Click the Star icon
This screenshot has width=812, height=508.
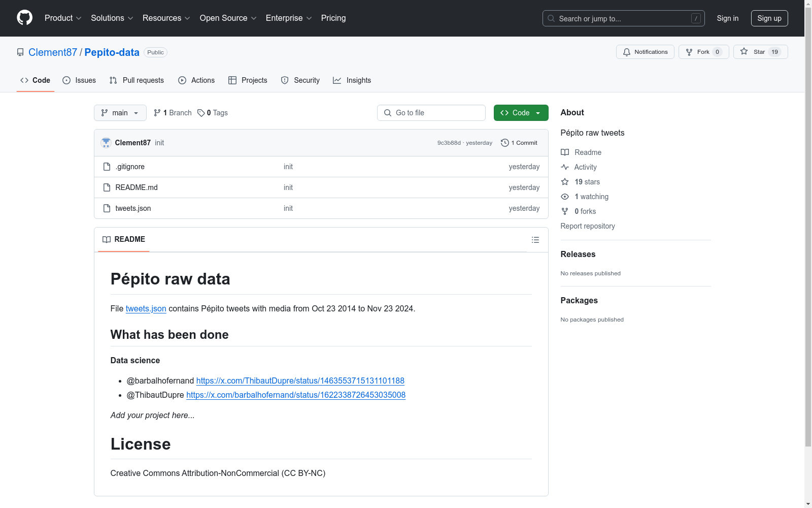pyautogui.click(x=744, y=51)
